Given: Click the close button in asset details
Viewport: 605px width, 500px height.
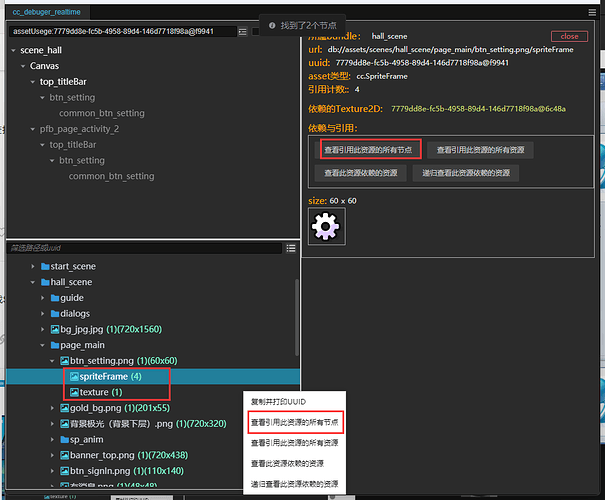Looking at the screenshot, I should pos(569,36).
